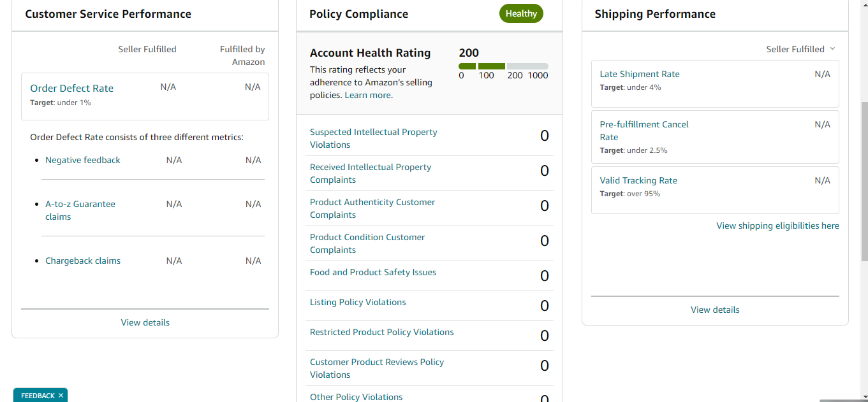868x402 pixels.
Task: Open Suspected Intellectual Property Violations
Action: click(x=374, y=138)
